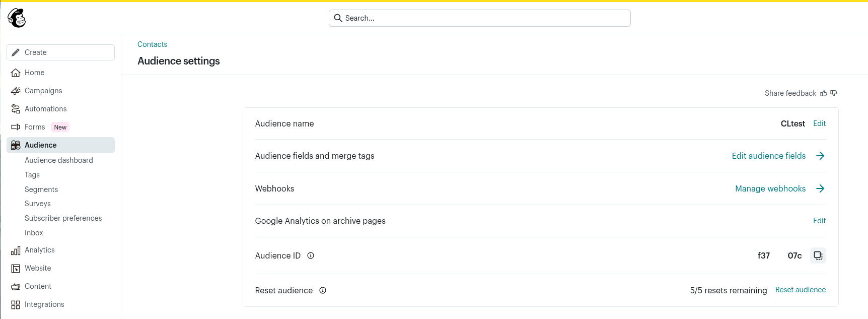Click the thumbs up feedback icon

click(x=824, y=93)
